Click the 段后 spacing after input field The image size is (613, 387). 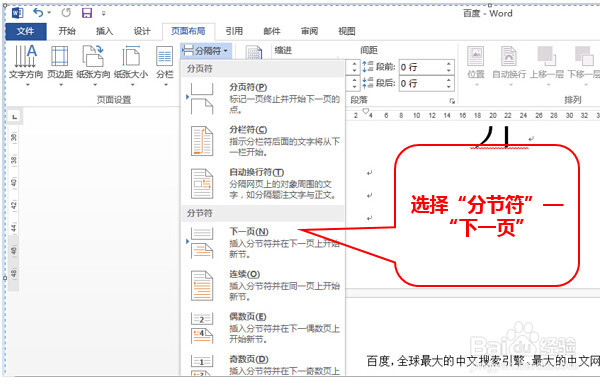click(x=422, y=84)
